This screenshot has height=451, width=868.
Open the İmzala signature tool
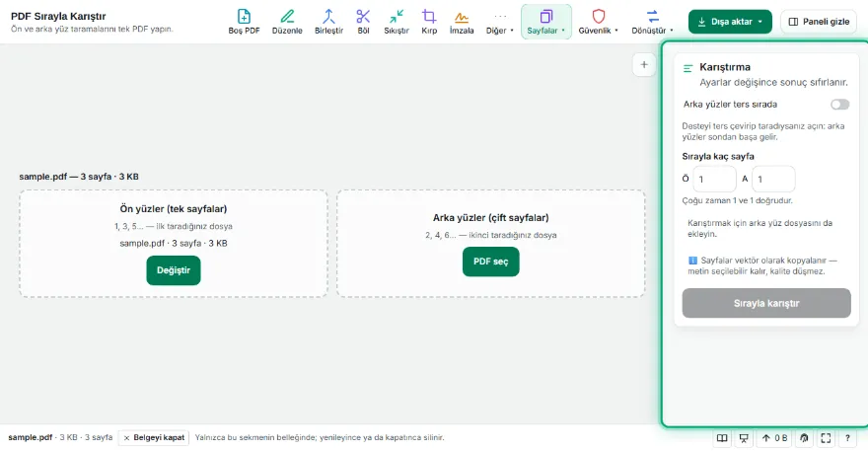coord(462,22)
